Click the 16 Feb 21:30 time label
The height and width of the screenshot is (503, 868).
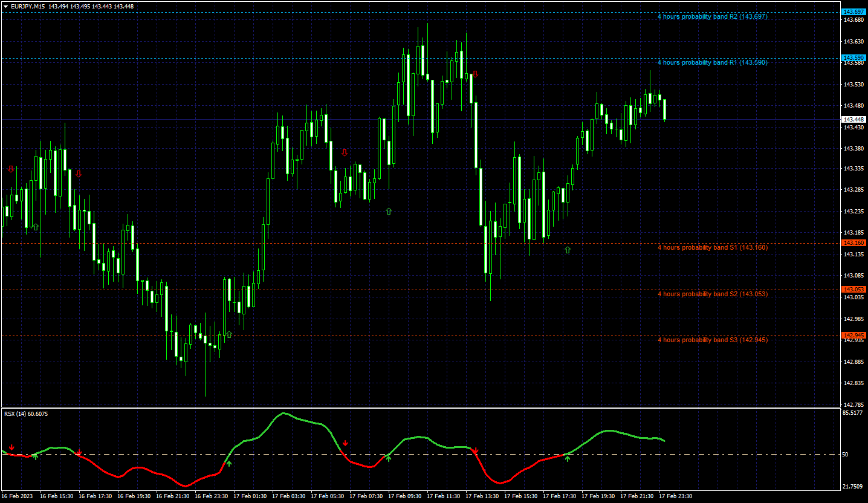173,496
